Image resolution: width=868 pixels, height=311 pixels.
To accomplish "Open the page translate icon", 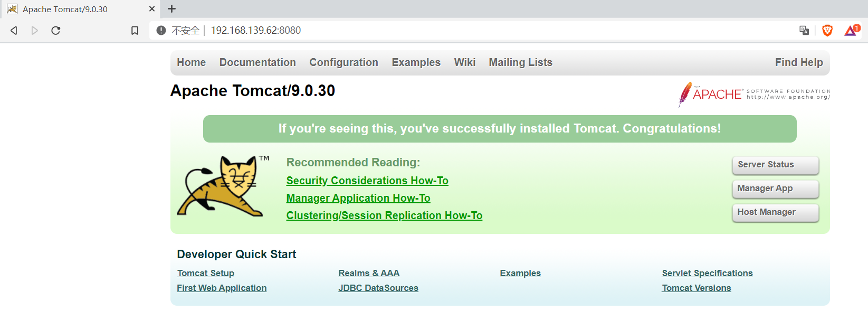I will 804,31.
